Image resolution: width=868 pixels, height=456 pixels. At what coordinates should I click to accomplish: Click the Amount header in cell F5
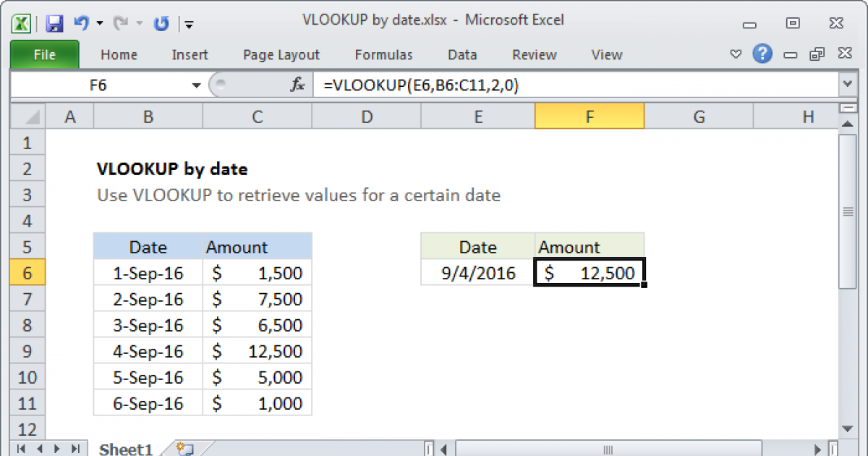590,247
